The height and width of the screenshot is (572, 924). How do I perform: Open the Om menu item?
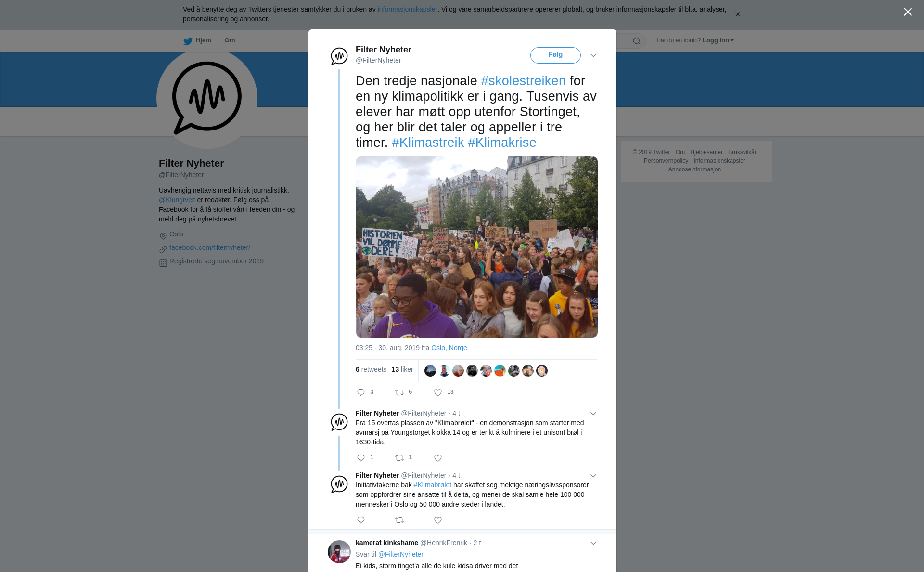pyautogui.click(x=230, y=40)
